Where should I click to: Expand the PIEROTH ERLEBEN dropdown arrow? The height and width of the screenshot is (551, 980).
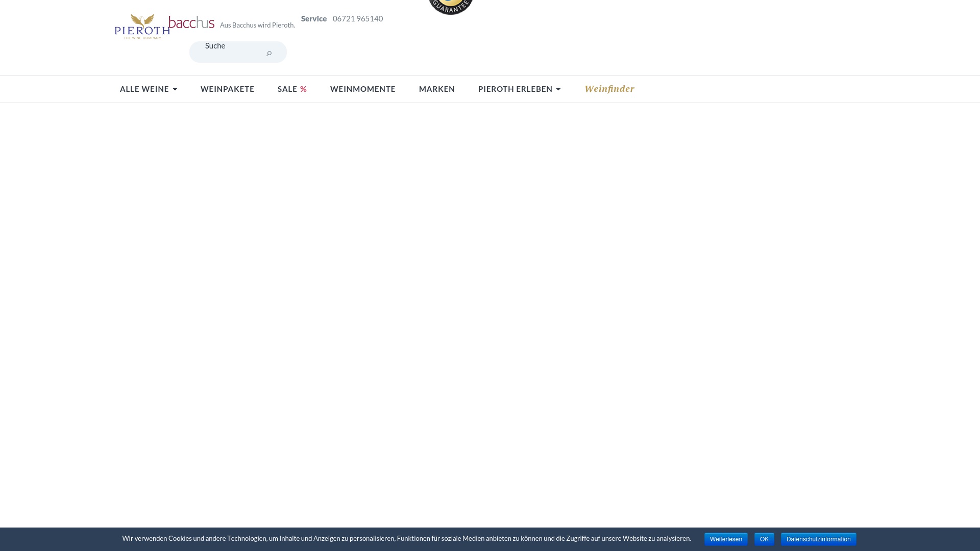coord(558,89)
